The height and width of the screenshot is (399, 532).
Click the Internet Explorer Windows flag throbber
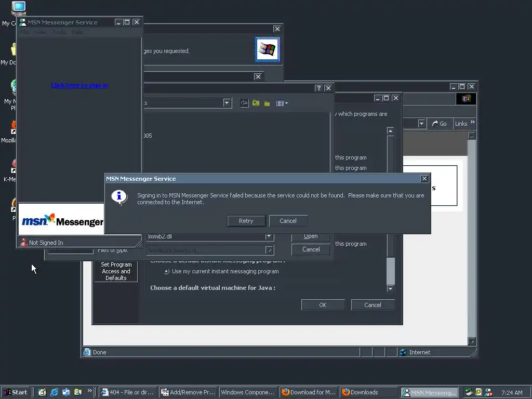[466, 99]
